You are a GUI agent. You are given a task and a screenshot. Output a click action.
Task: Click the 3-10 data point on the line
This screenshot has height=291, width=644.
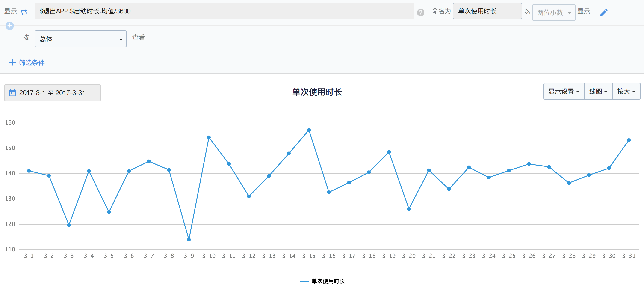click(209, 137)
